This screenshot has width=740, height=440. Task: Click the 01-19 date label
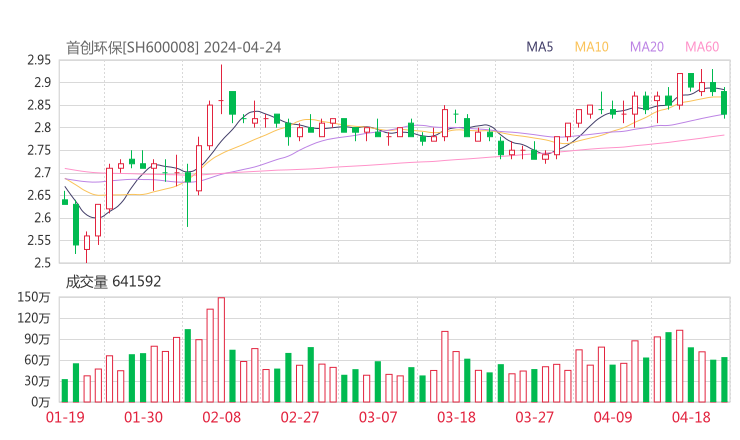(65, 417)
